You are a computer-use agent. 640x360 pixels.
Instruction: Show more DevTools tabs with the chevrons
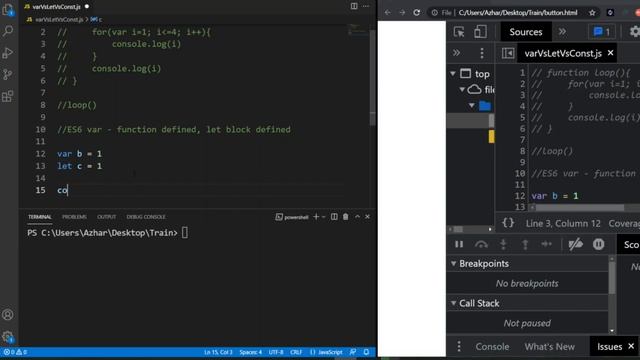point(562,32)
